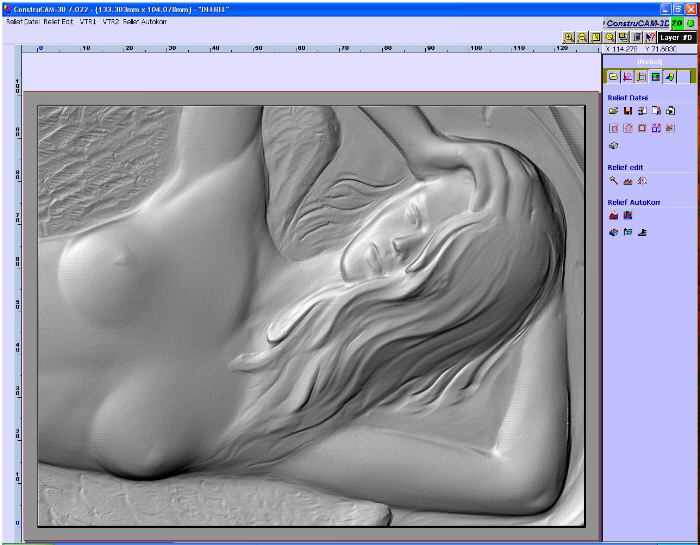
Task: Click the help pointer with question mark
Action: tap(649, 37)
